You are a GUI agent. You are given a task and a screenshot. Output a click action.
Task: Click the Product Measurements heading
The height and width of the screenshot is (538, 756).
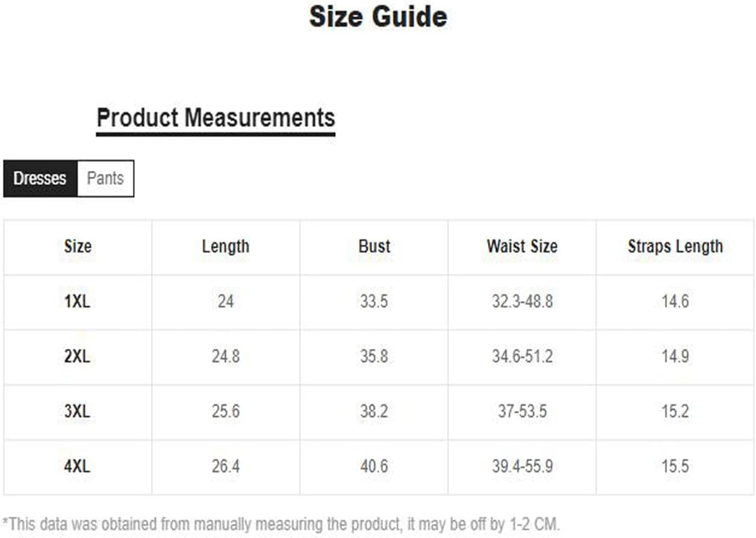tap(215, 117)
